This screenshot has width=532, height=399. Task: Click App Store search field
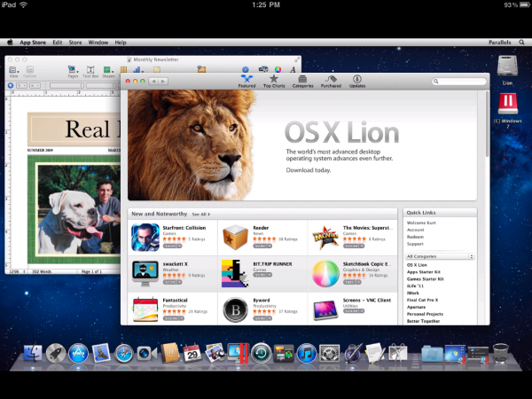click(x=458, y=82)
